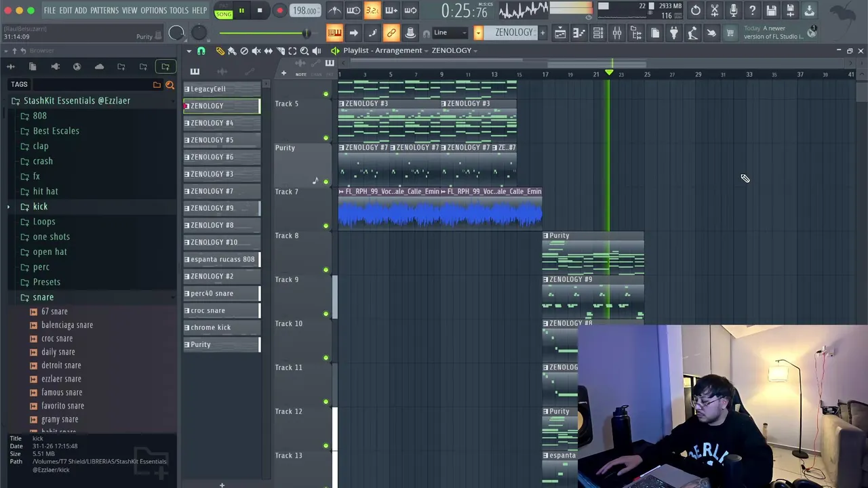The height and width of the screenshot is (488, 868).
Task: Click the globe icon in Browser
Action: [x=77, y=66]
